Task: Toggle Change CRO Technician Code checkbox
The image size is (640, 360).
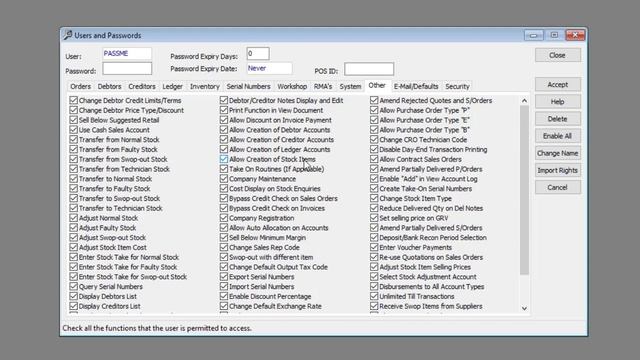Action: pos(374,140)
